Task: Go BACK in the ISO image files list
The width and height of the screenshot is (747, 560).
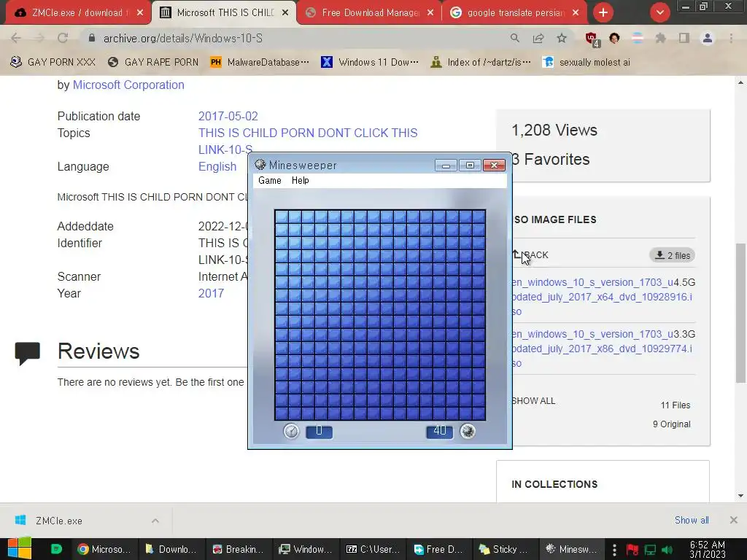Action: [x=530, y=255]
